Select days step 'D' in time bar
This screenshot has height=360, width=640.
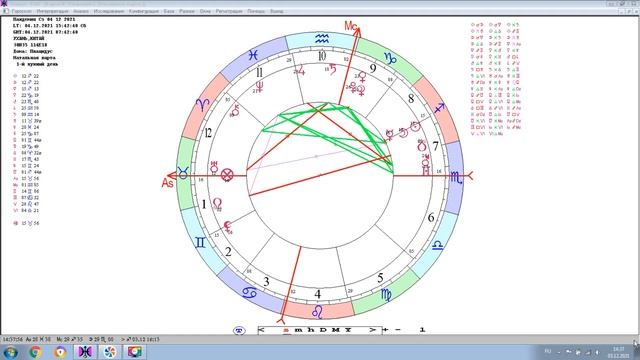[x=323, y=330]
